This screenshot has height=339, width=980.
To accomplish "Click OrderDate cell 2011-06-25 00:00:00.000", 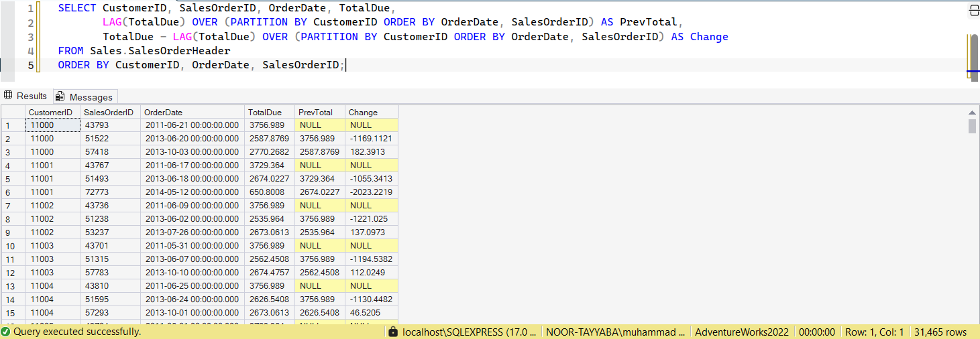I will pos(193,286).
